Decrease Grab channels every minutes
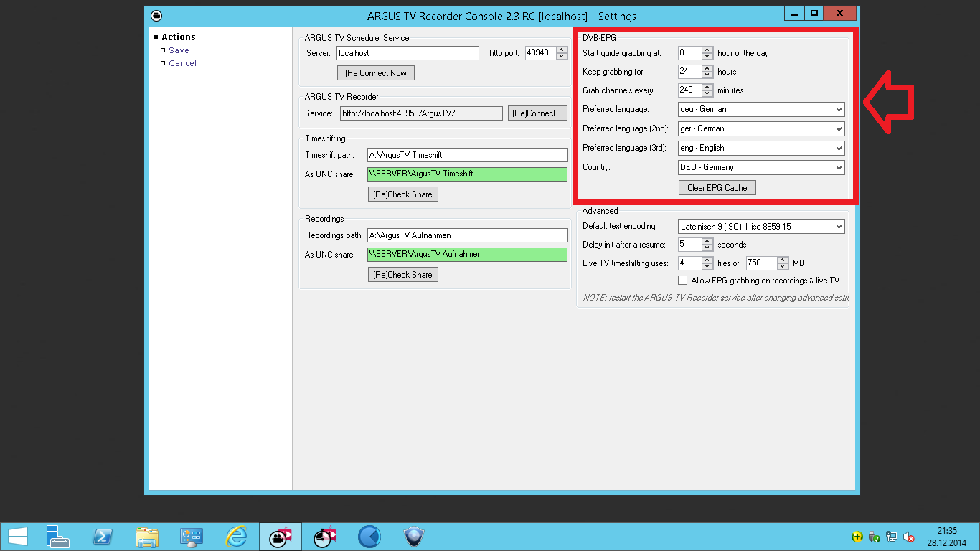Viewport: 980px width, 551px height. [707, 93]
